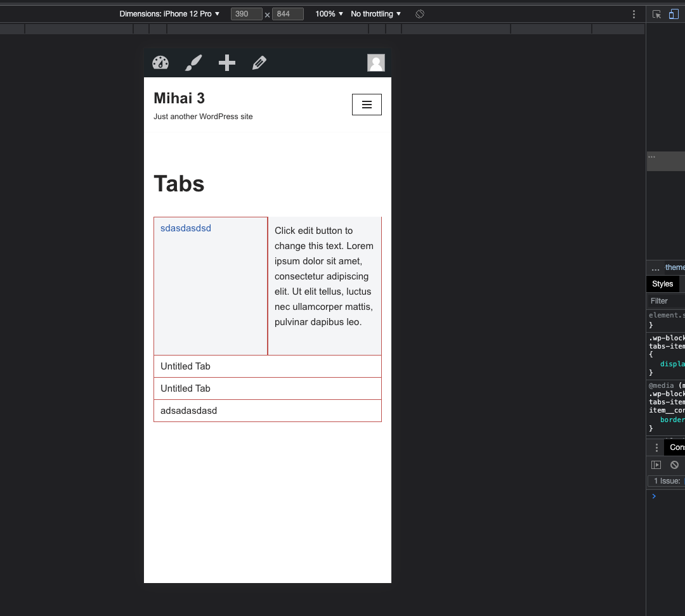The image size is (685, 616).
Task: Switch to the Styles tab
Action: point(662,283)
